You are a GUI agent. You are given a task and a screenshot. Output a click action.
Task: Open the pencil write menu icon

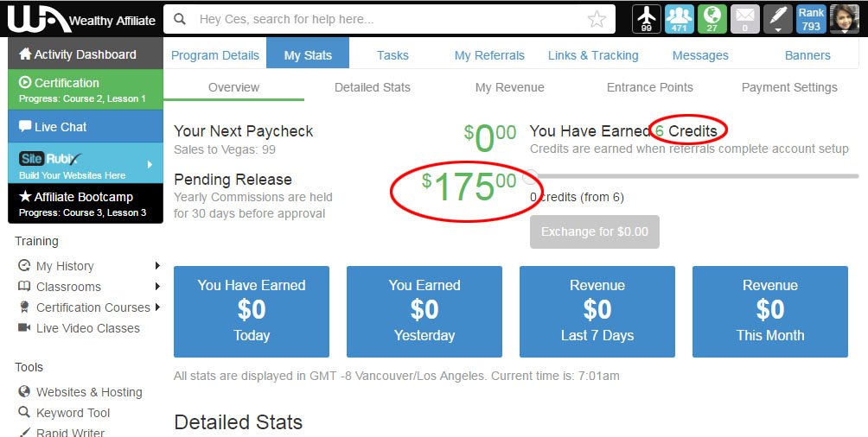pyautogui.click(x=778, y=19)
